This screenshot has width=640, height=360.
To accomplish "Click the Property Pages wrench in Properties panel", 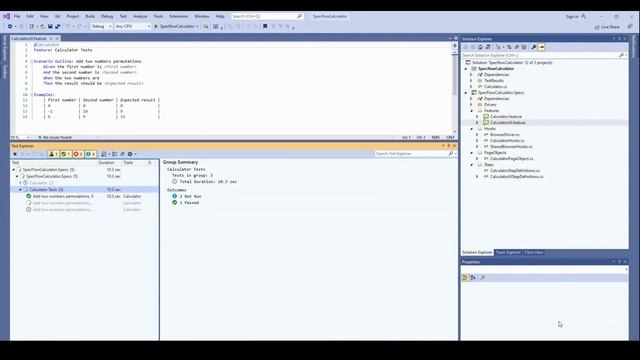I will tap(482, 278).
